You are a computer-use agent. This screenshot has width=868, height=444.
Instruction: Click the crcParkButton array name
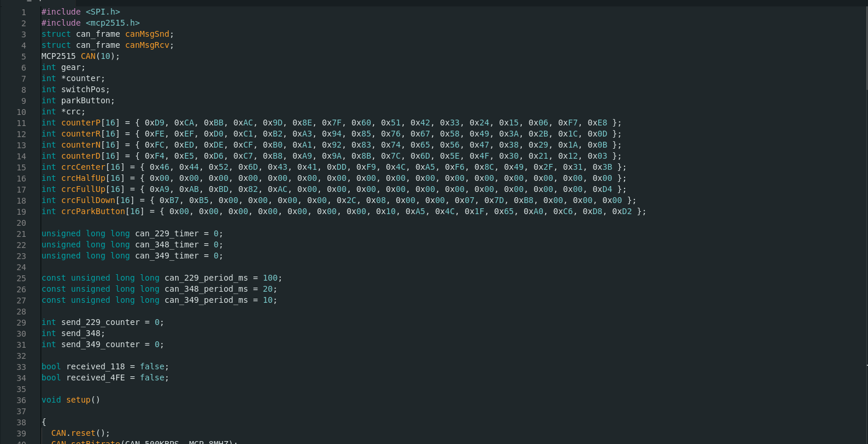[x=93, y=212]
